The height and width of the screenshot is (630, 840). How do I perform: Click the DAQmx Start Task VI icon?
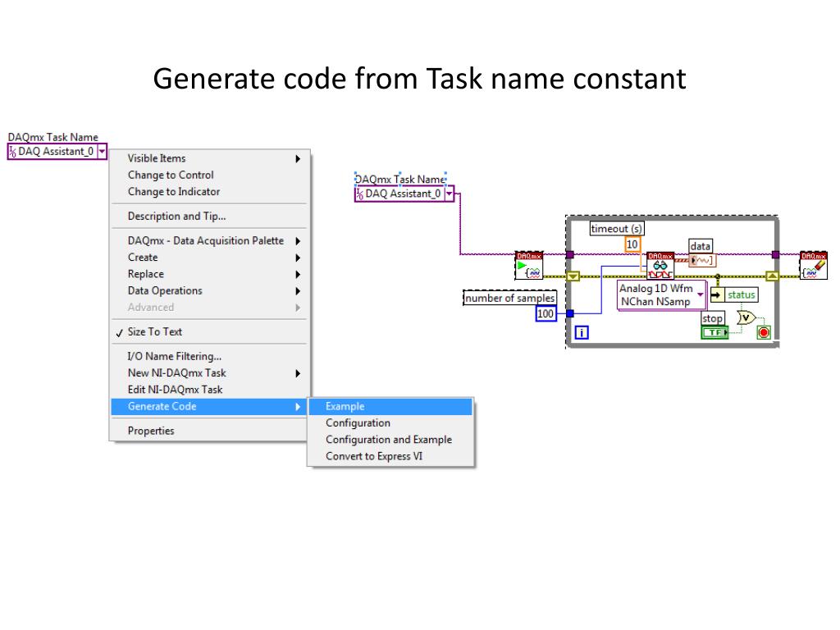coord(529,266)
